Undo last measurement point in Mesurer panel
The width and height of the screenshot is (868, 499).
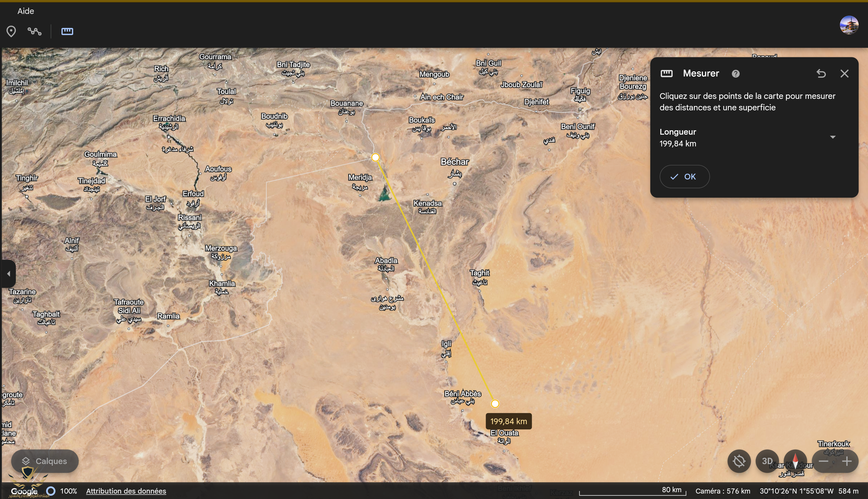821,74
